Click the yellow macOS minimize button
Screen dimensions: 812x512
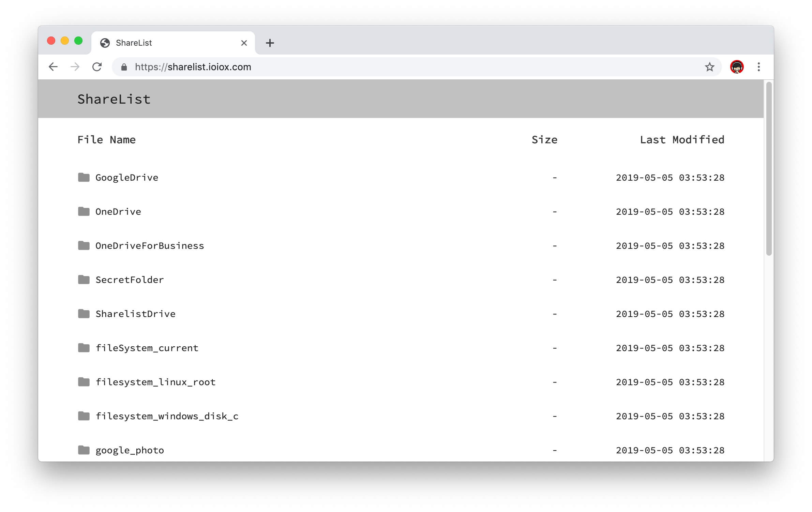click(65, 41)
